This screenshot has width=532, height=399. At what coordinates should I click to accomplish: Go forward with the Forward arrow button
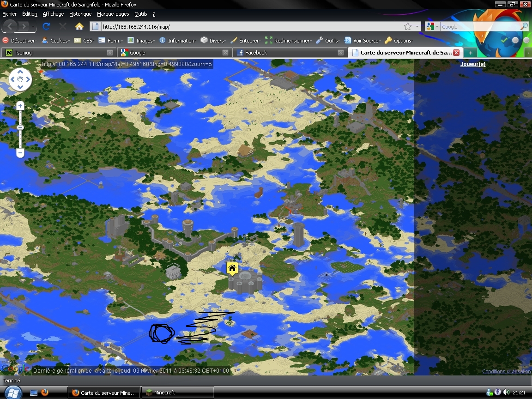[24, 26]
